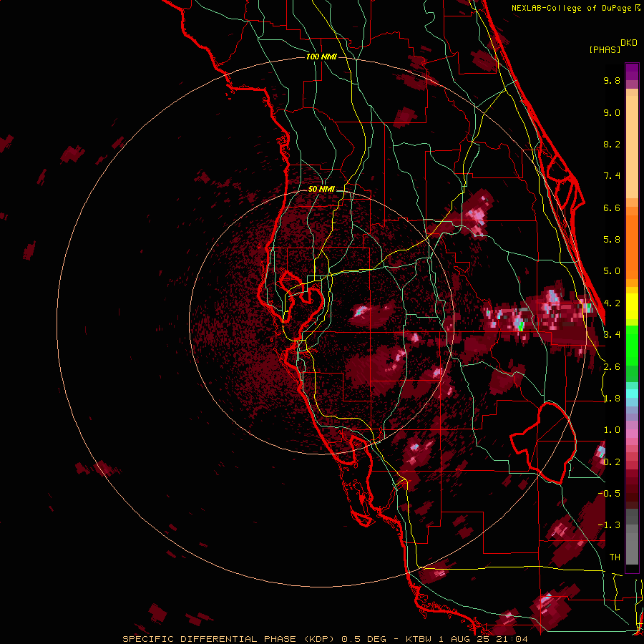Viewport: 644px width, 644px height.
Task: Click the TH label at the scale bottom
Action: [x=615, y=557]
